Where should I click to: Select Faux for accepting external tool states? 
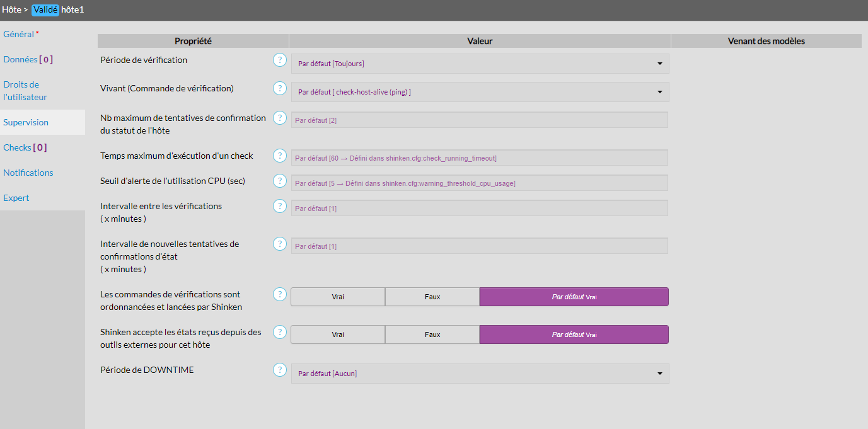point(432,335)
